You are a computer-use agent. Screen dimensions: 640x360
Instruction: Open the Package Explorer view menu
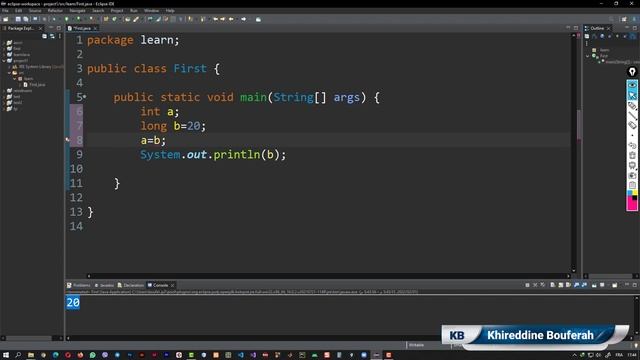(x=60, y=36)
